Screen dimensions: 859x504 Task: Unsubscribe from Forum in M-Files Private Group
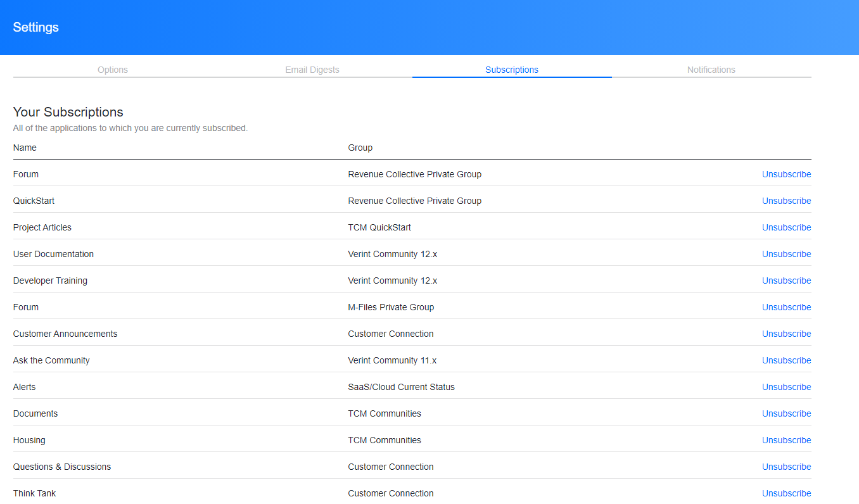[x=786, y=307]
